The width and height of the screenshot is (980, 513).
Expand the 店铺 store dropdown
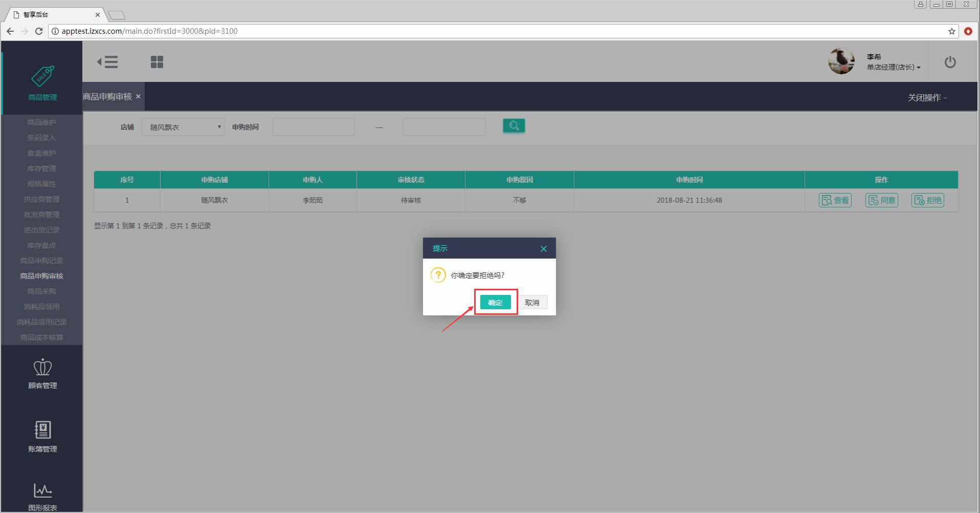click(183, 127)
